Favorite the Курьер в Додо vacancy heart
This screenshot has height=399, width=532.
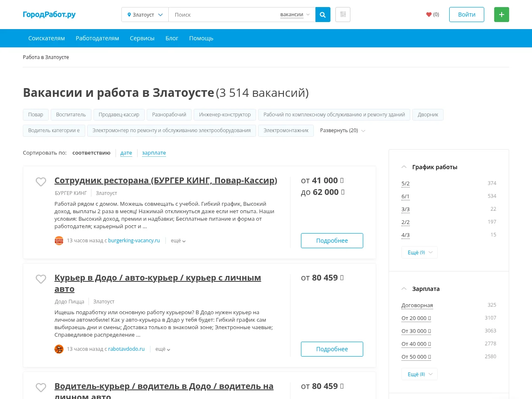(x=41, y=279)
